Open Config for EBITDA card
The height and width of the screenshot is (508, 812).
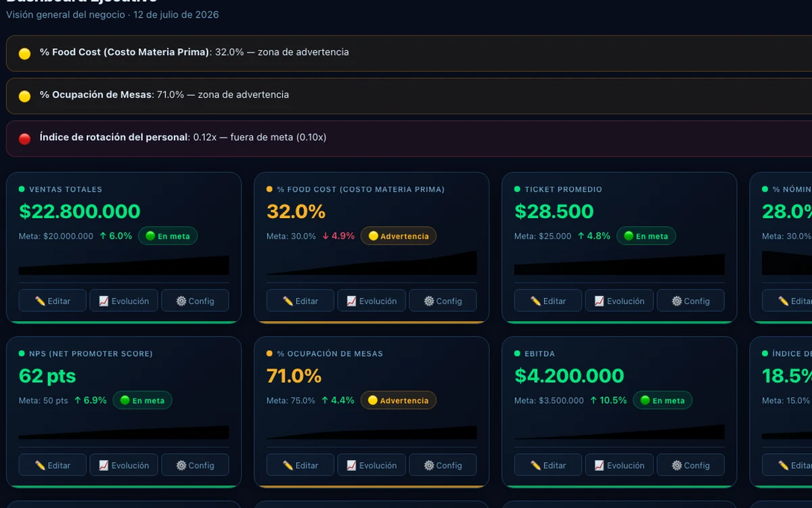(x=690, y=465)
